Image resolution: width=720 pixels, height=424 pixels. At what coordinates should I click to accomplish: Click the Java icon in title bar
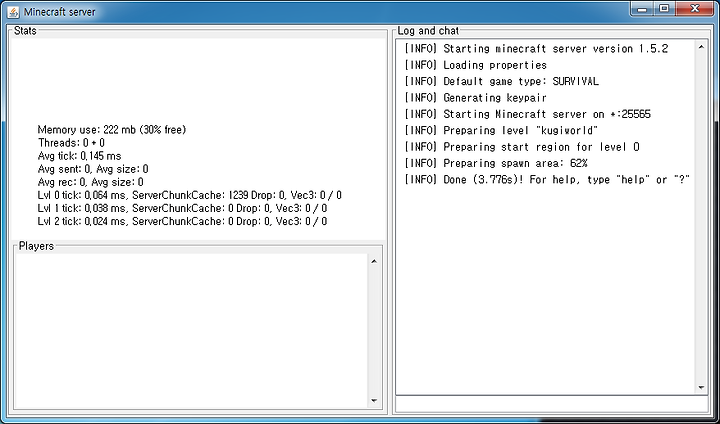[13, 11]
